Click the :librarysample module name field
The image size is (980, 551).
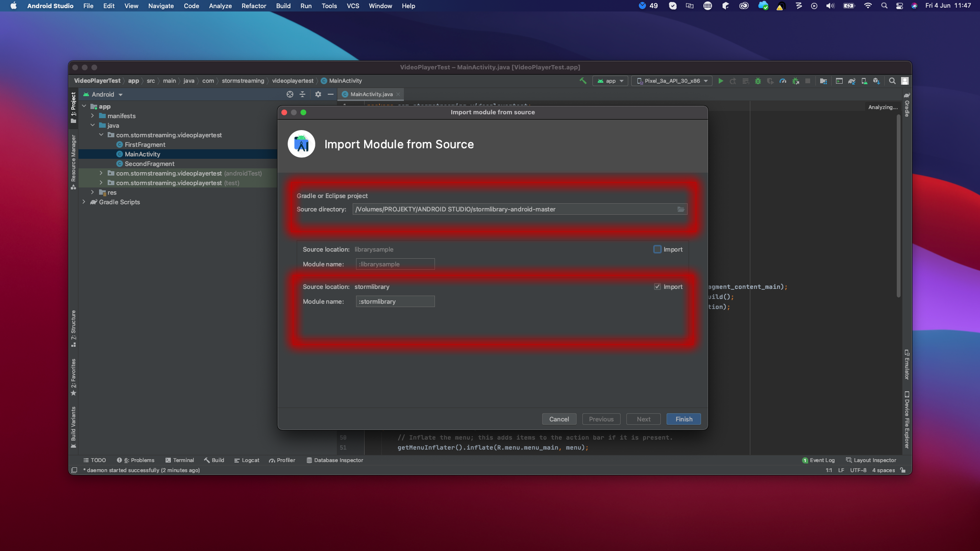tap(395, 264)
